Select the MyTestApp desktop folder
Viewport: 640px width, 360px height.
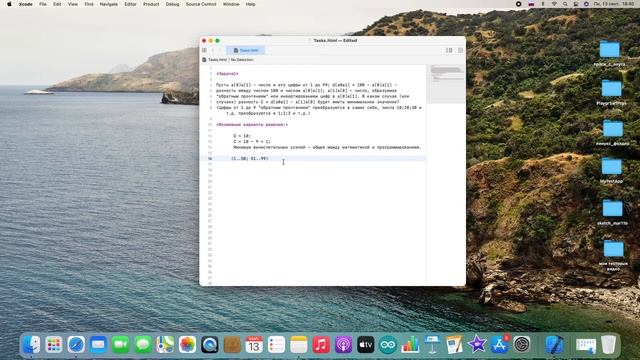pos(611,171)
